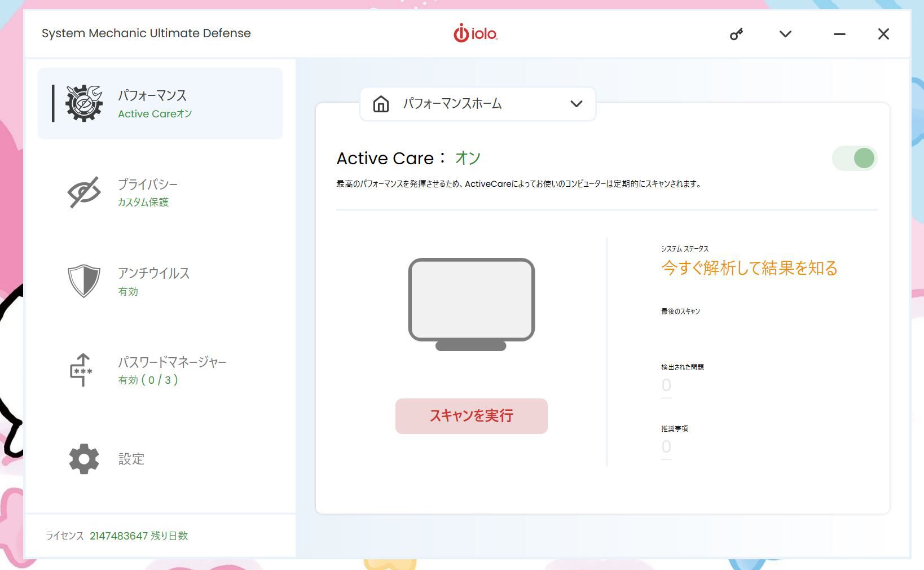The width and height of the screenshot is (924, 570).
Task: Select the パフォーマンス sidebar item
Action: pos(160,103)
